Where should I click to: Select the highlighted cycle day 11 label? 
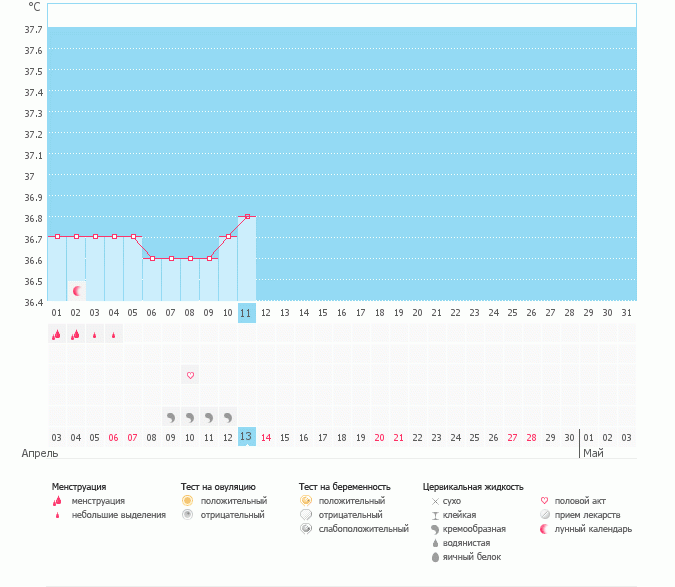[x=247, y=313]
